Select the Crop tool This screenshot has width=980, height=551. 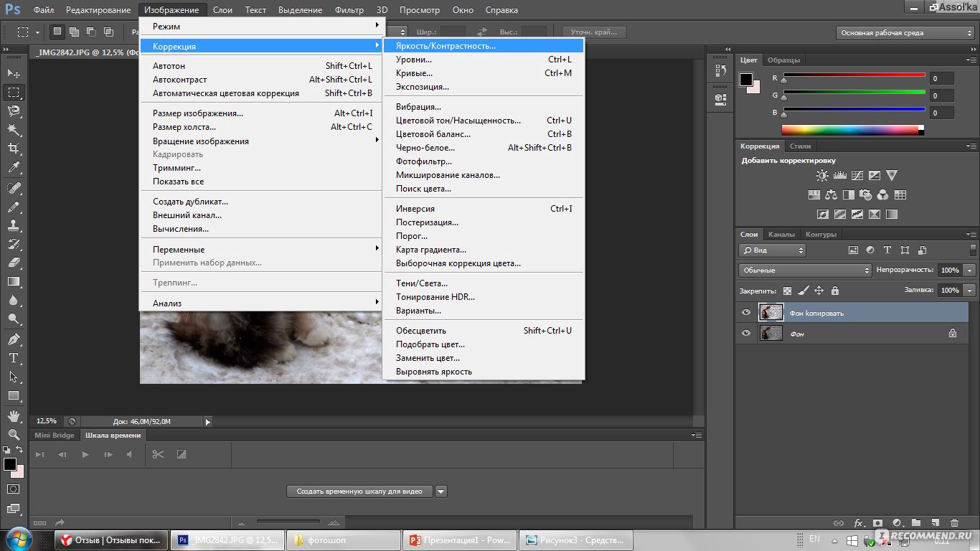[14, 149]
